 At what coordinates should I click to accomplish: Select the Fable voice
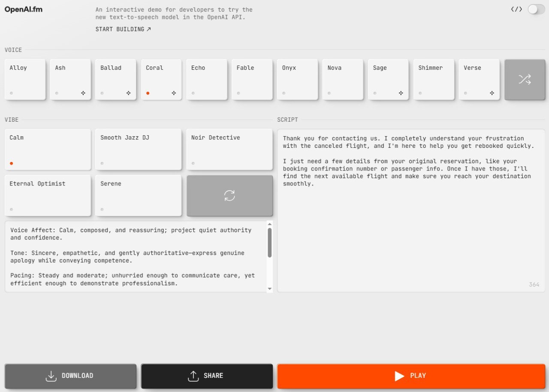[252, 79]
